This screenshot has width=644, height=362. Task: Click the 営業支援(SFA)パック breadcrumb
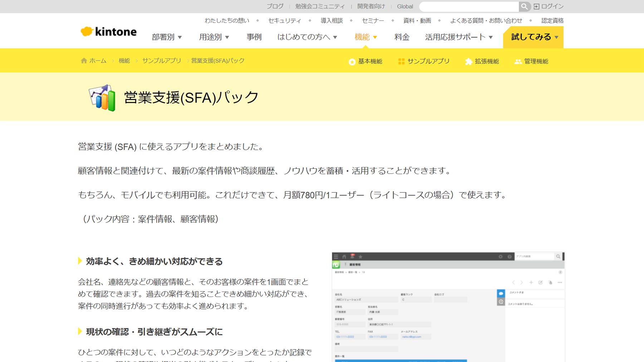click(218, 60)
